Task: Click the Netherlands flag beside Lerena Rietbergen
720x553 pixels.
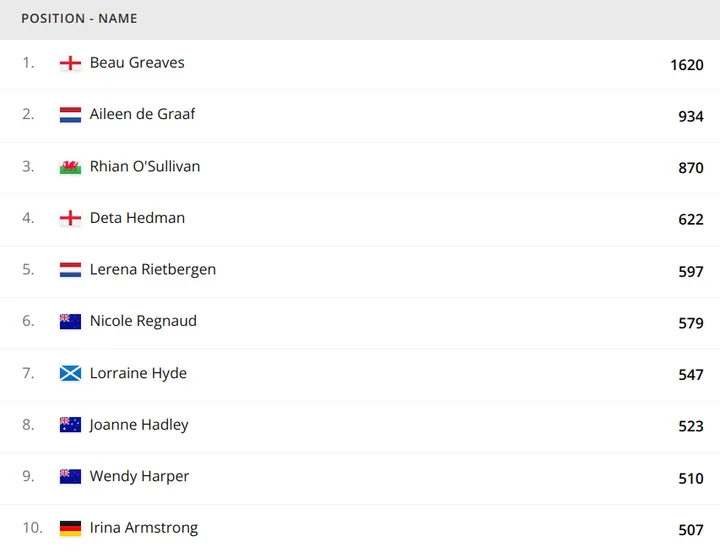Action: tap(70, 270)
